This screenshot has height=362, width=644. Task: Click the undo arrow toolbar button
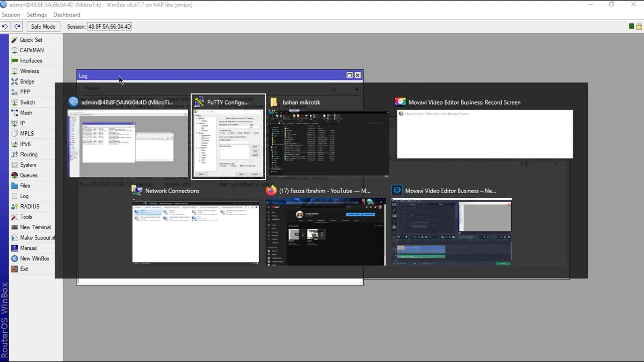(x=5, y=27)
